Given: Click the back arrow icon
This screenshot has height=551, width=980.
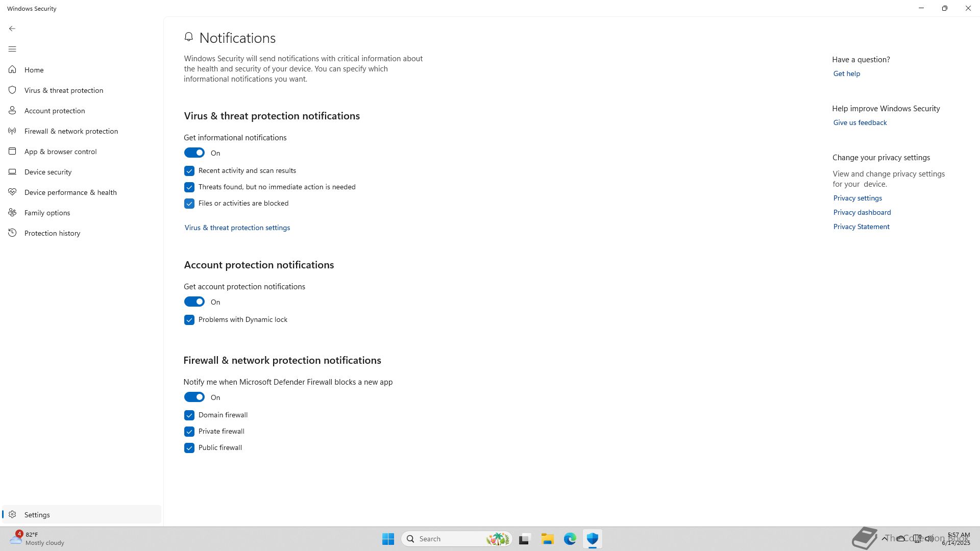Looking at the screenshot, I should pyautogui.click(x=12, y=29).
